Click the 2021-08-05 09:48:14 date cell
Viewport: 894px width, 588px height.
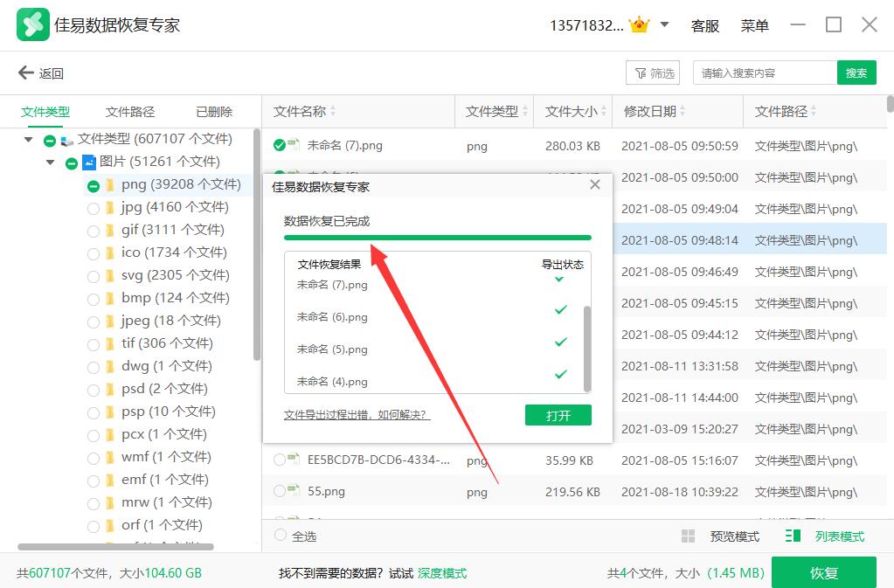tap(680, 240)
